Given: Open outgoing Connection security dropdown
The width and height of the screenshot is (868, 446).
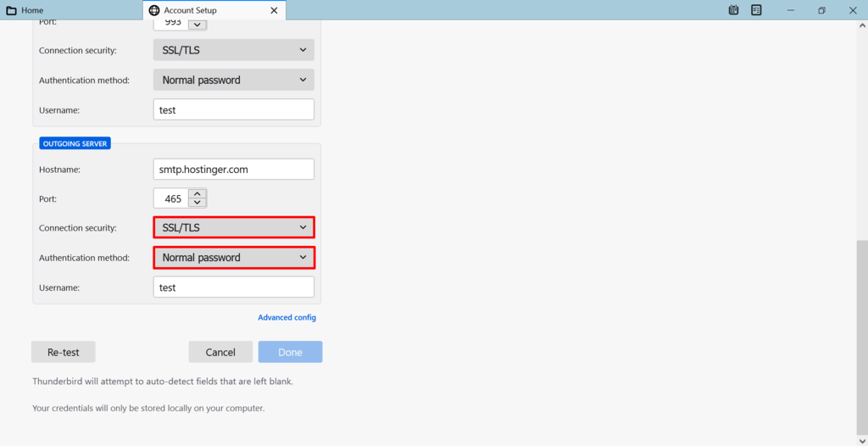Looking at the screenshot, I should click(234, 228).
